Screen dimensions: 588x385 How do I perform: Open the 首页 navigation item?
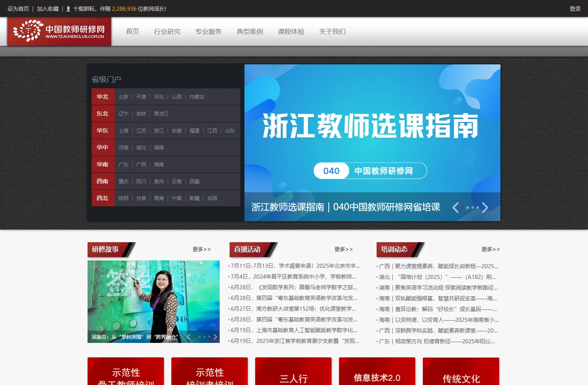[133, 31]
